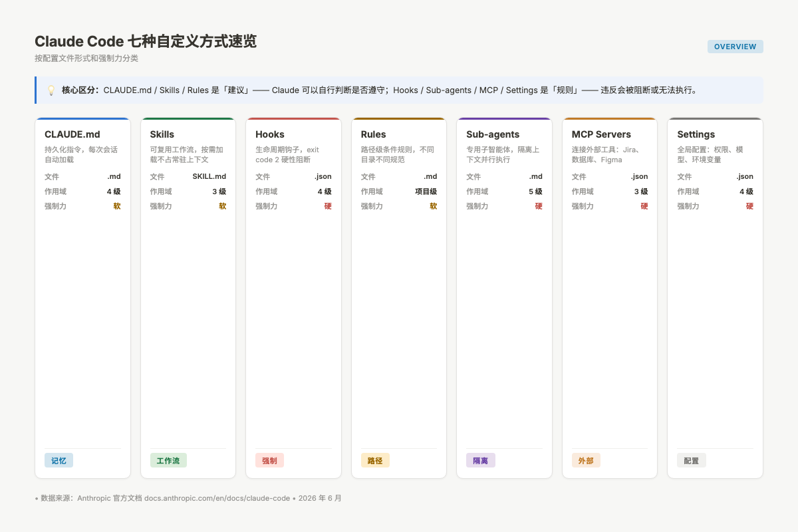
Task: Click the Skills card title
Action: click(x=162, y=134)
